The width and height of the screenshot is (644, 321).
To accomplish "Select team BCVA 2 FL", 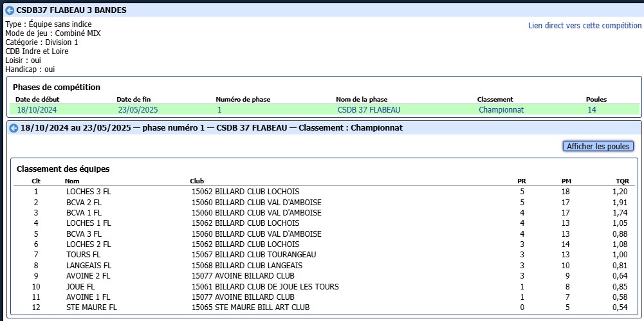I will (84, 203).
